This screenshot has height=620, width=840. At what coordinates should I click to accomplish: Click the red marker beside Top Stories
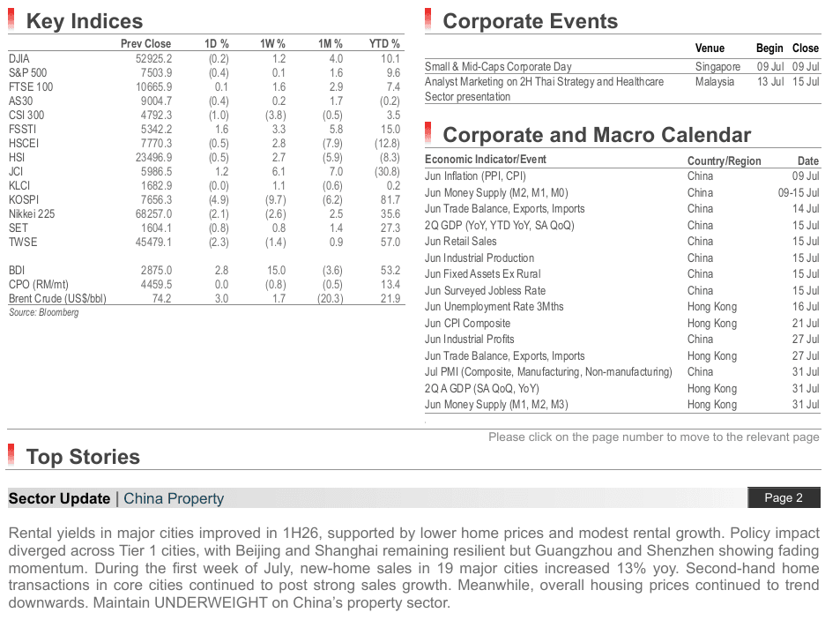tap(11, 455)
